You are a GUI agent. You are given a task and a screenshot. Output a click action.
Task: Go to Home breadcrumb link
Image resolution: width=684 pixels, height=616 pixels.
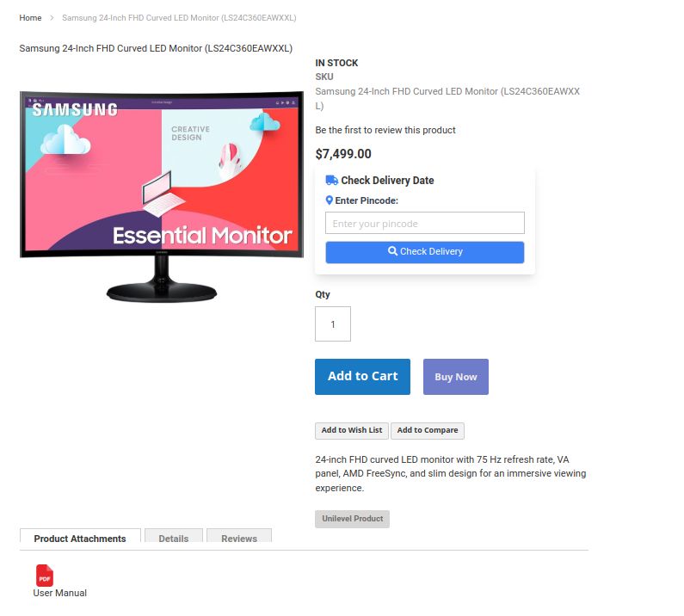pos(30,18)
